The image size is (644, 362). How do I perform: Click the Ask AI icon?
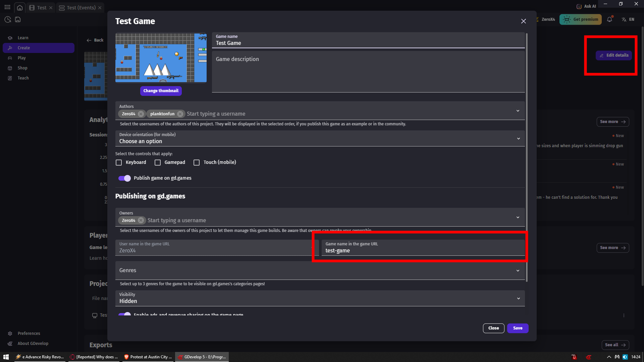point(579,6)
